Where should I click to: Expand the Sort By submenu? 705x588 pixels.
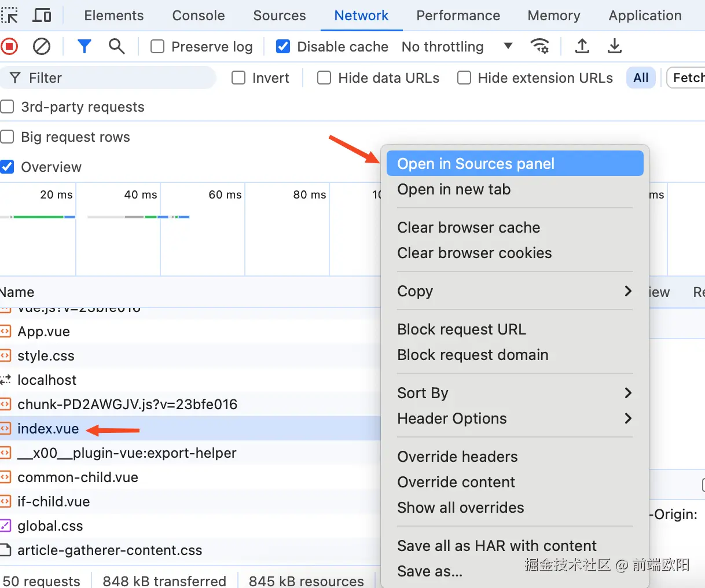click(515, 393)
